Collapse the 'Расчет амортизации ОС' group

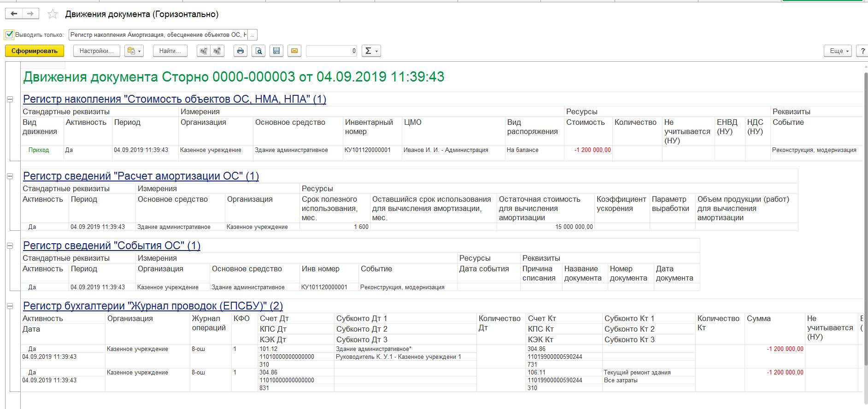point(10,176)
